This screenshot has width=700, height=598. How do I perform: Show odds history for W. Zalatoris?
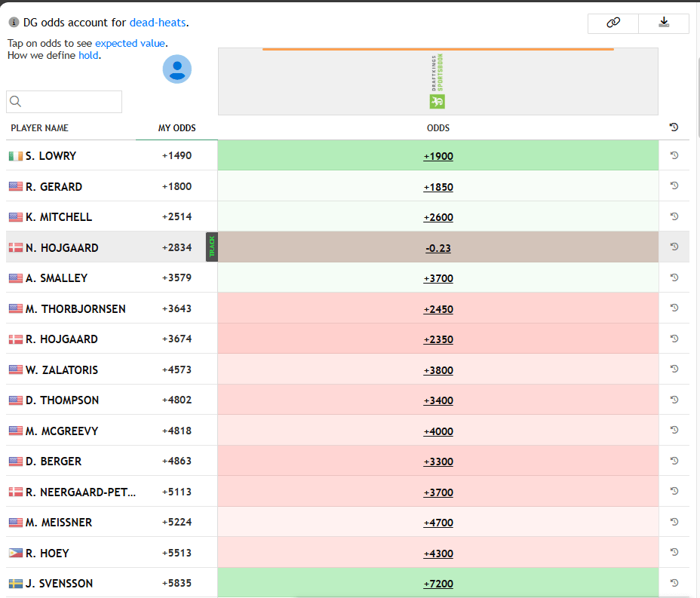point(674,369)
